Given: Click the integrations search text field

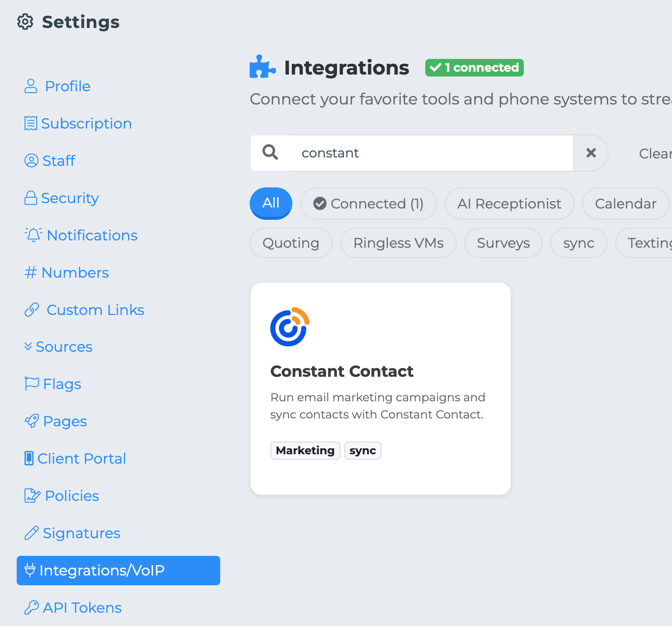Looking at the screenshot, I should (432, 153).
